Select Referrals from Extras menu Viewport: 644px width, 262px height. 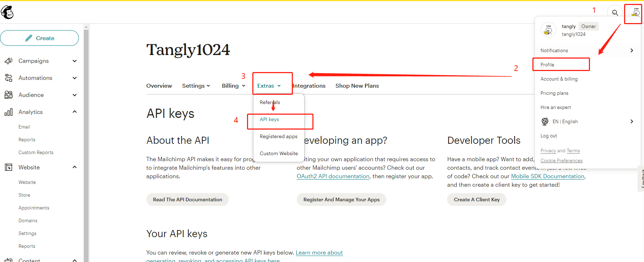tap(270, 102)
